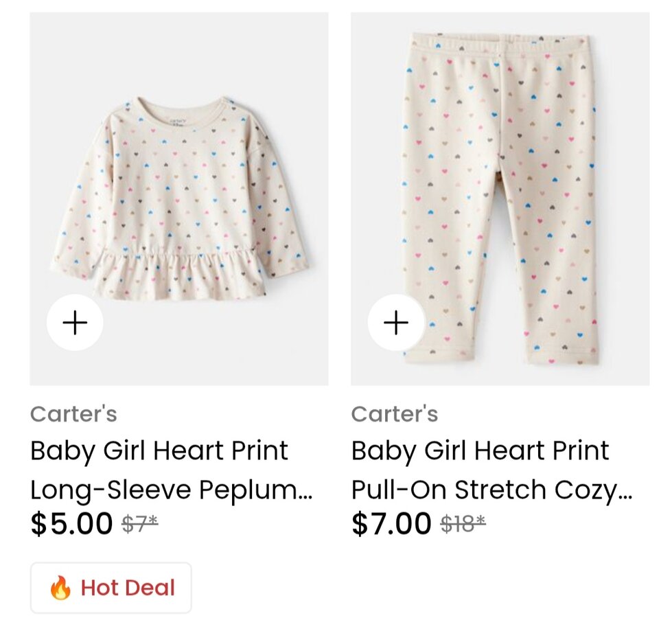This screenshot has height=618, width=672.
Task: Click the $5.00 sale price
Action: coord(71,524)
